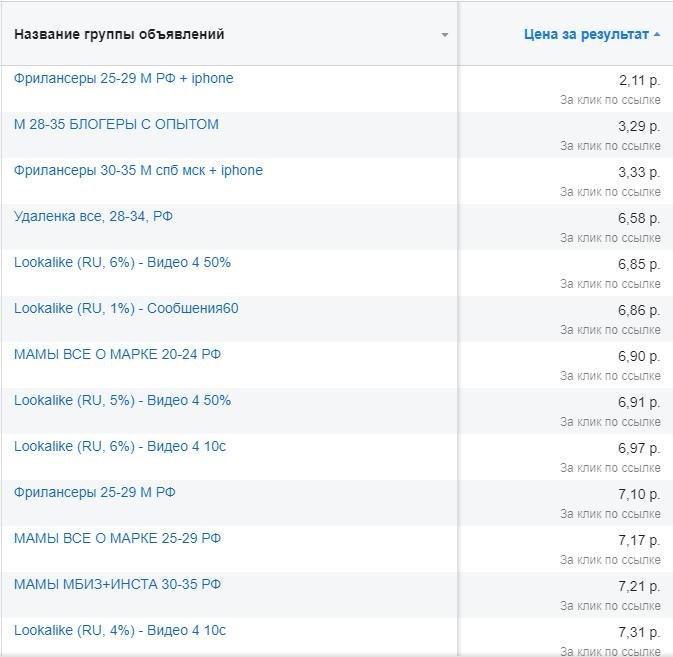The width and height of the screenshot is (673, 657).
Task: Open "Lookalike (RU, 6%) - Видео 4 50%"
Action: tap(122, 262)
